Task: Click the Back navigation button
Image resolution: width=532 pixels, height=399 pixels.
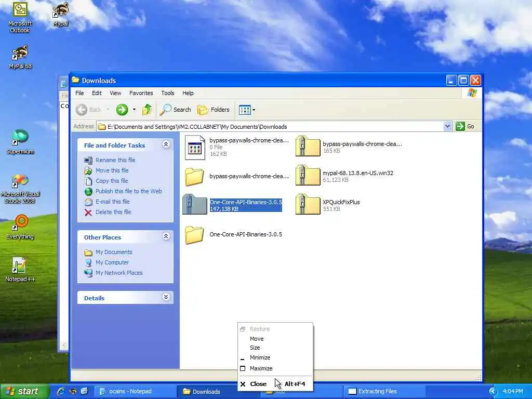Action: tap(88, 110)
